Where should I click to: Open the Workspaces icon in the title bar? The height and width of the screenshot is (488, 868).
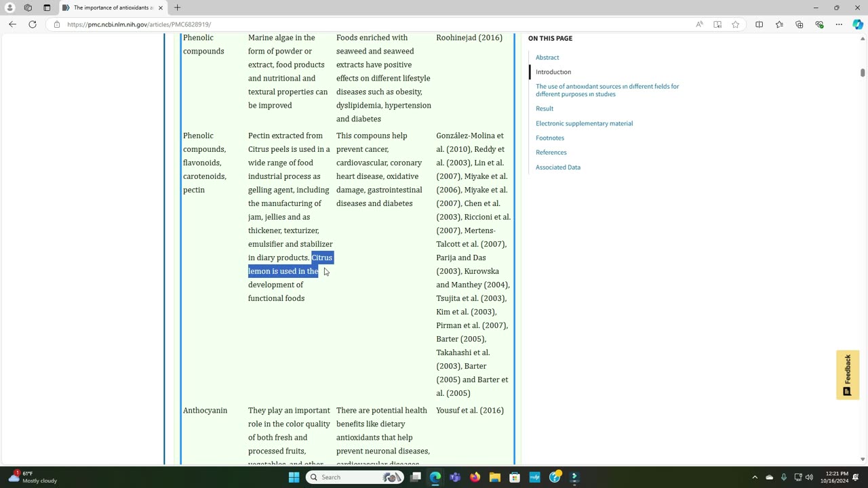[28, 7]
